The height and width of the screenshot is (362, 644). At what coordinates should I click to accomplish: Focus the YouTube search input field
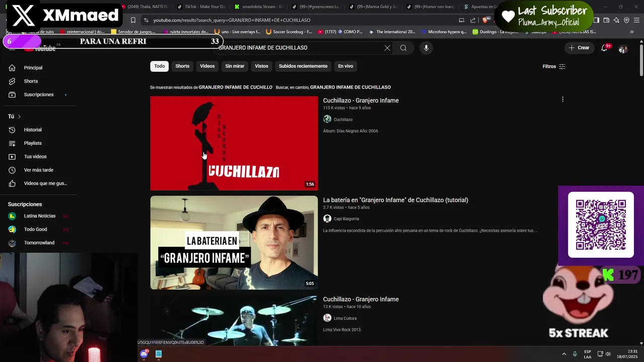[x=299, y=48]
